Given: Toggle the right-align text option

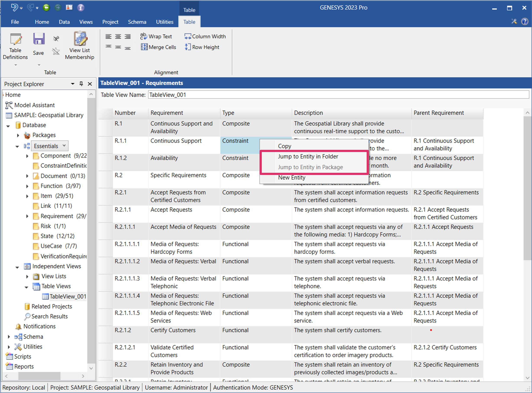Looking at the screenshot, I should [128, 37].
